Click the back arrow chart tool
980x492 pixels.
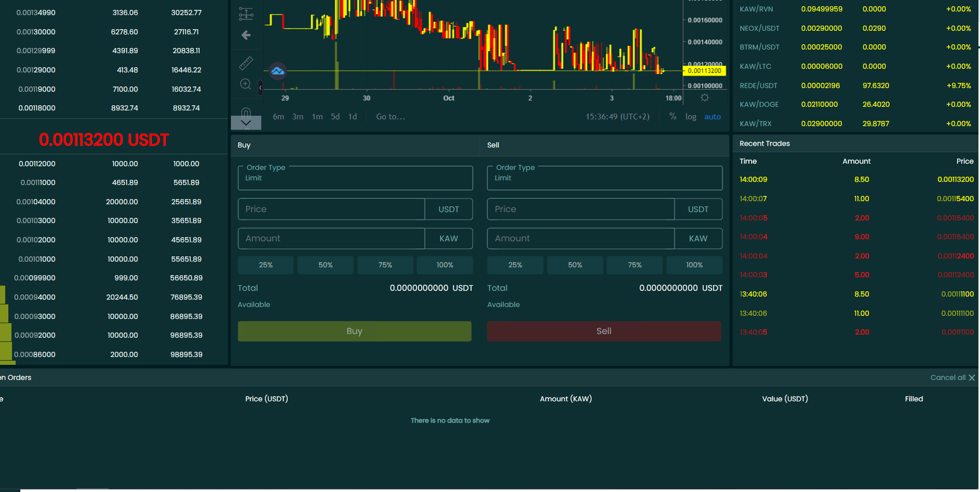tap(246, 35)
